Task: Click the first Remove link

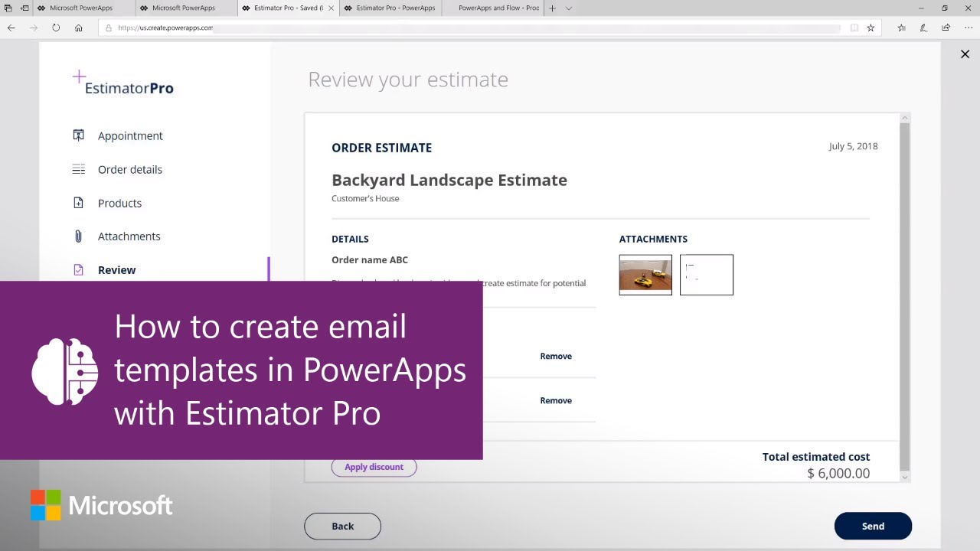Action: (x=556, y=356)
